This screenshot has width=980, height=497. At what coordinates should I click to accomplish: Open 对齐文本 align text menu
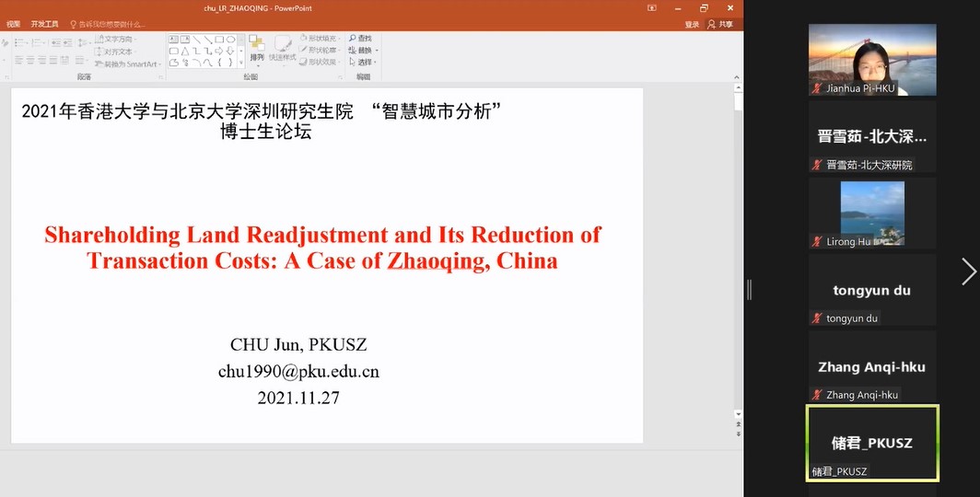tap(115, 52)
